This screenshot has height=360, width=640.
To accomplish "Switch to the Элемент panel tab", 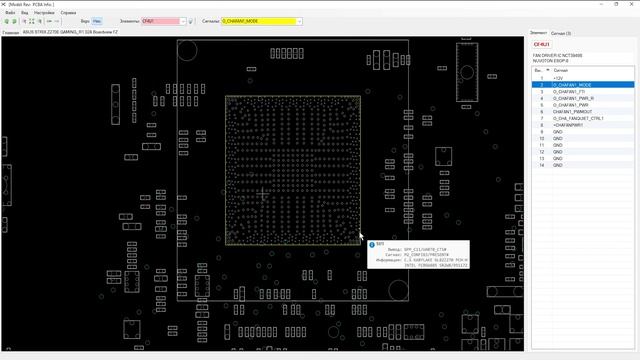I will [538, 33].
